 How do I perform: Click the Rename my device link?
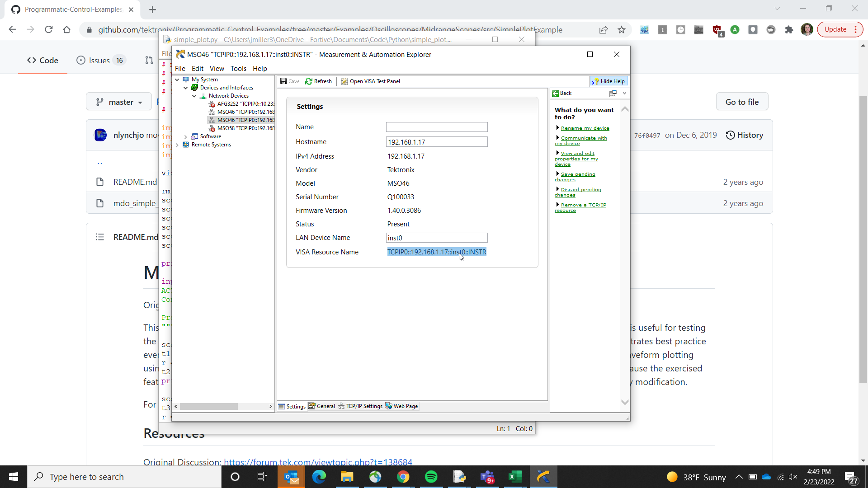click(x=585, y=128)
